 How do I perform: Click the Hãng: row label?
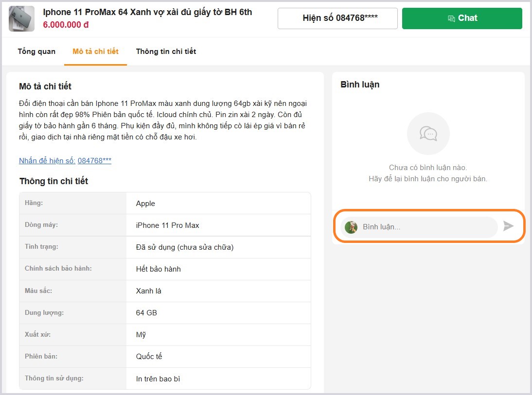point(34,203)
